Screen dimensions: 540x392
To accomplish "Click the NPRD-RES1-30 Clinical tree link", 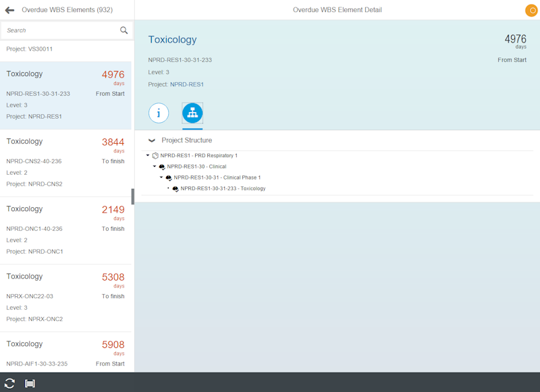I will point(196,167).
